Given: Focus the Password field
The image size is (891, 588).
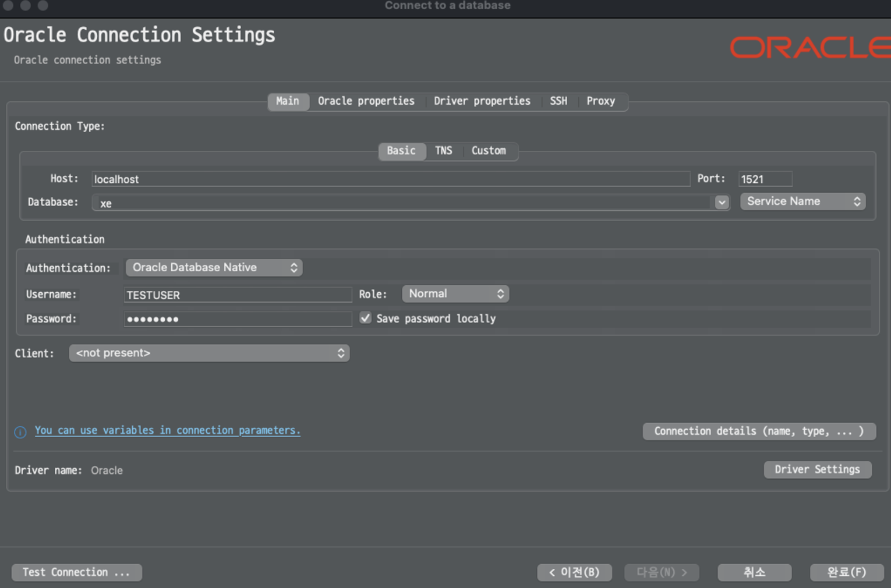Looking at the screenshot, I should 238,319.
